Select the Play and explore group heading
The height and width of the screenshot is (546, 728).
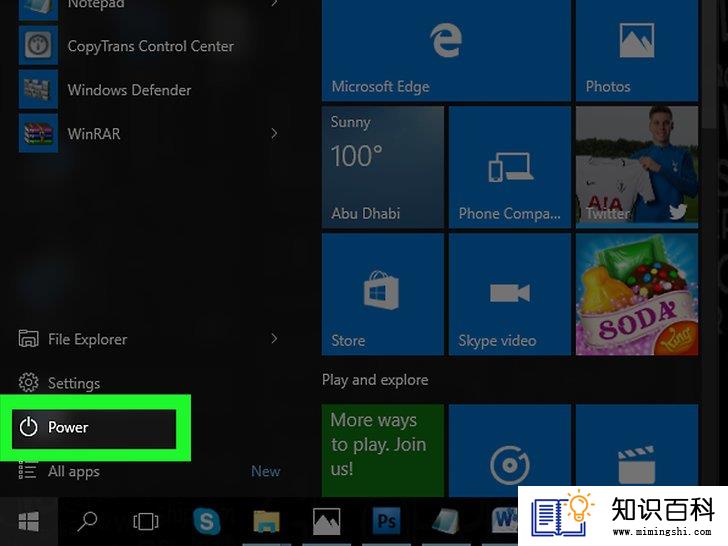coord(375,380)
